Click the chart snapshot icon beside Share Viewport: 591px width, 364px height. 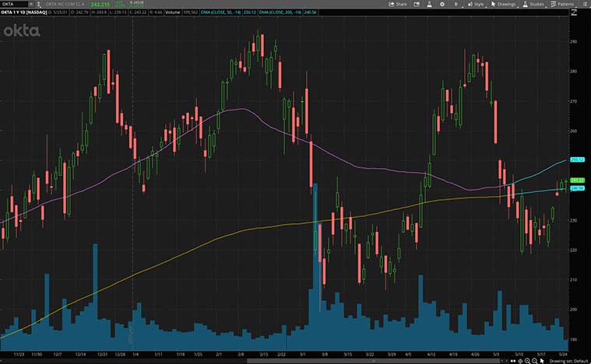pyautogui.click(x=417, y=4)
